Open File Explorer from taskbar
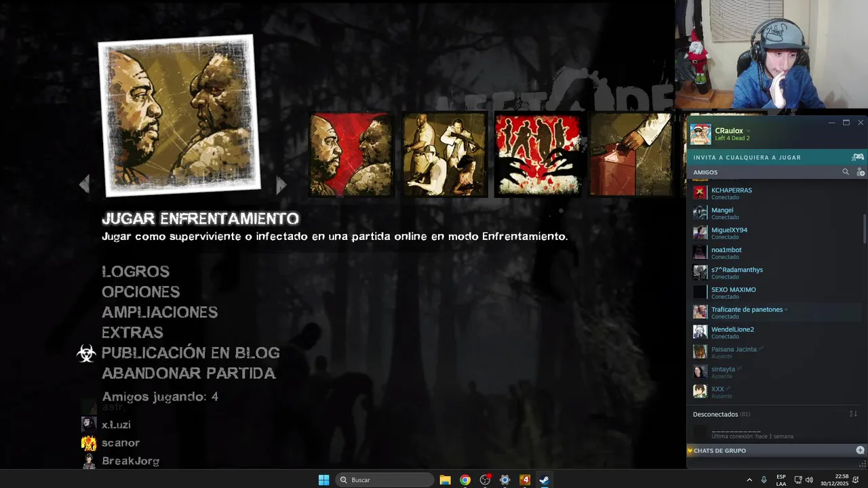This screenshot has width=868, height=488. coord(445,480)
